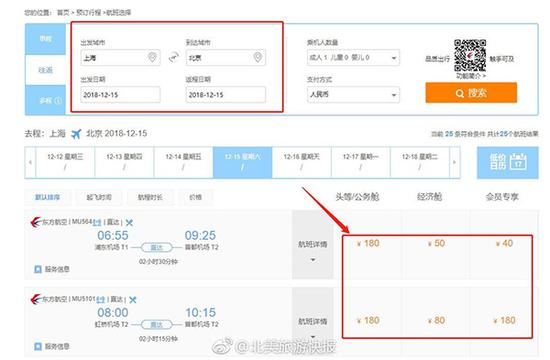Click the 经济舱 column header
This screenshot has height=360, width=550.
click(429, 197)
